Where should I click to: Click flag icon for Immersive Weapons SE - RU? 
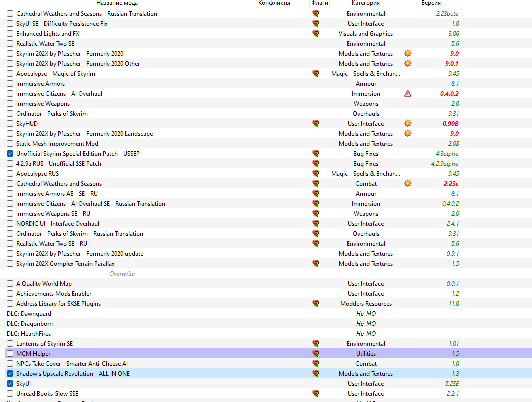(x=316, y=214)
